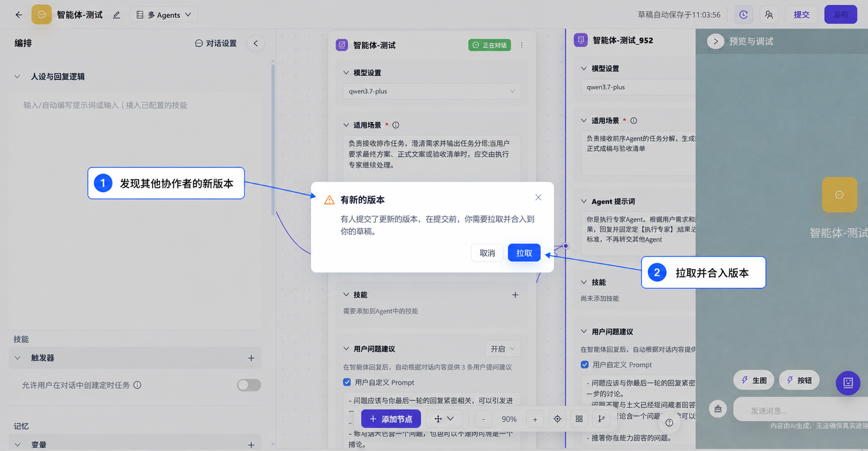Add a variable with the 变量 plus icon

tap(251, 445)
